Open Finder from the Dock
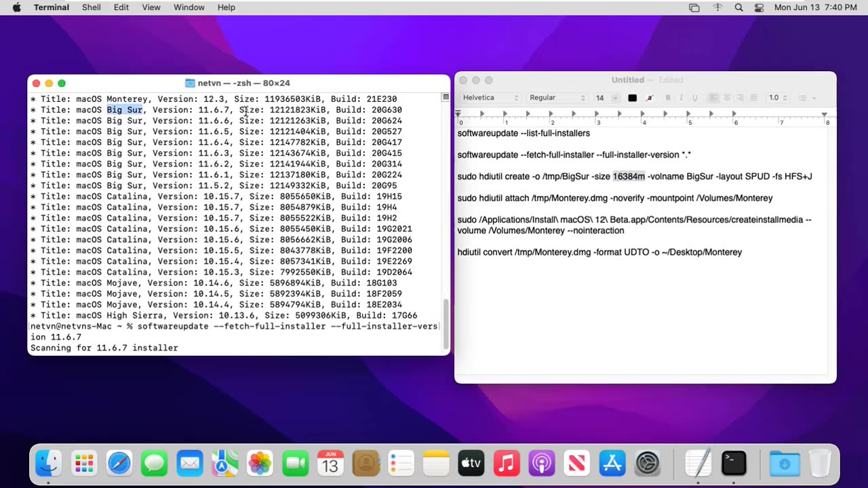868x488 pixels. tap(49, 464)
